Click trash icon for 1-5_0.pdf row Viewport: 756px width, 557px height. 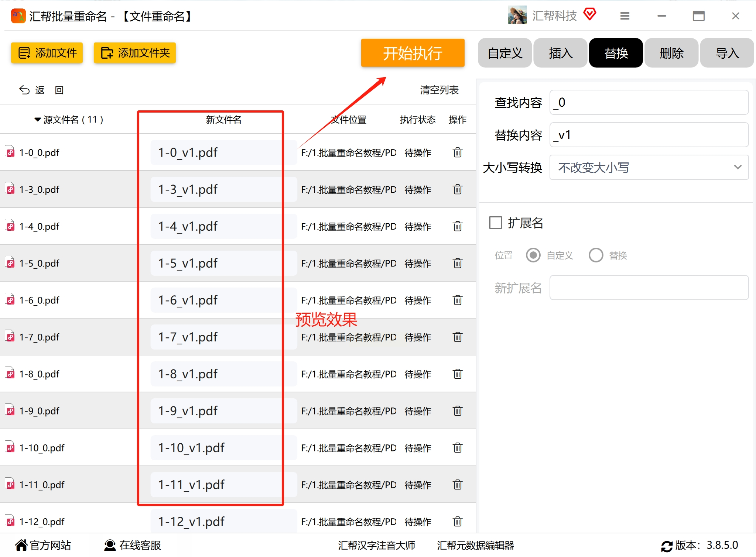457,263
